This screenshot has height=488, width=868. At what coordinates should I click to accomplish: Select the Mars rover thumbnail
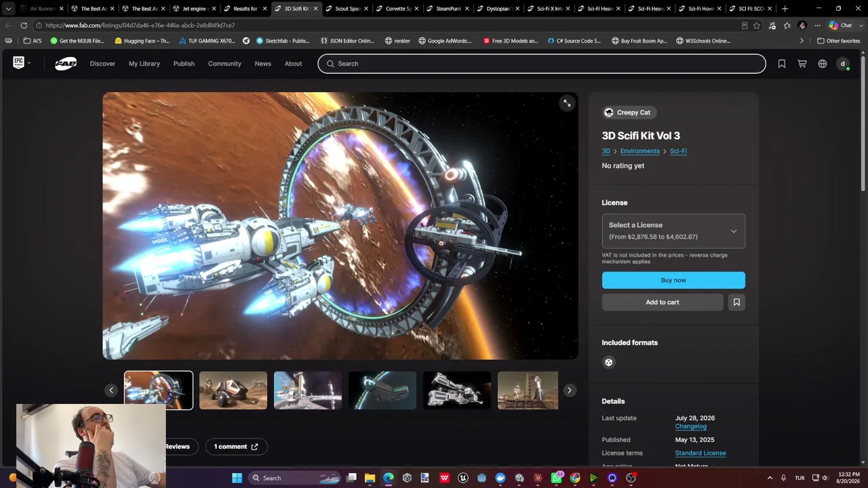click(233, 390)
